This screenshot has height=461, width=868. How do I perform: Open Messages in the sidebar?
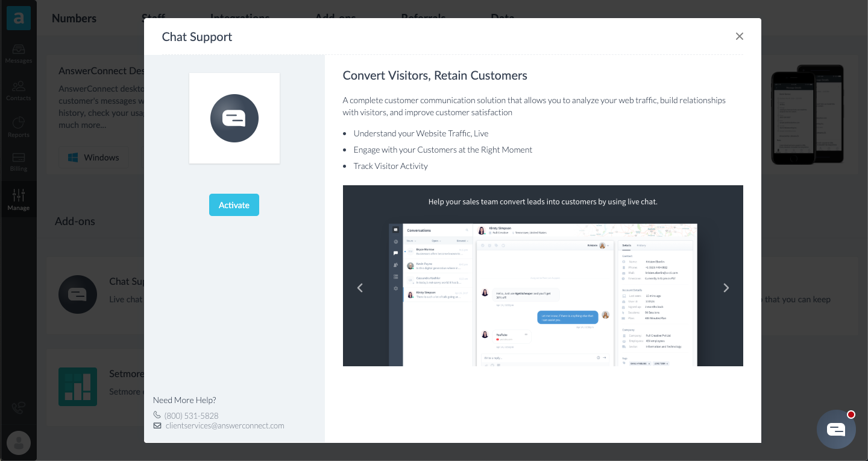pos(19,53)
